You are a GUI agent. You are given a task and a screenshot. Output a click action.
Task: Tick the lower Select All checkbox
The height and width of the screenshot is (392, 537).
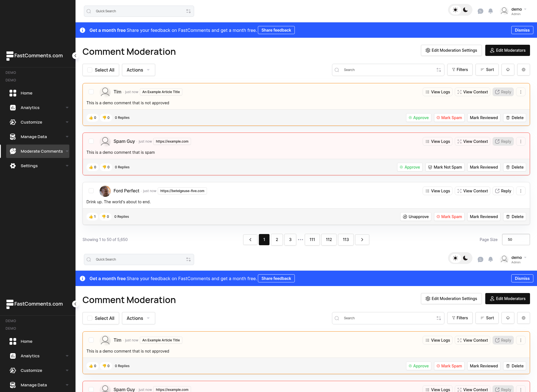[90, 318]
